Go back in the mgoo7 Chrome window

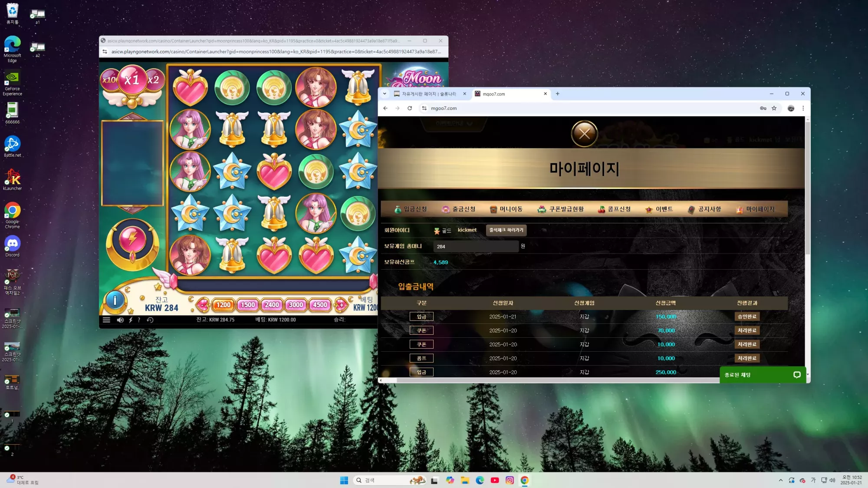(385, 108)
